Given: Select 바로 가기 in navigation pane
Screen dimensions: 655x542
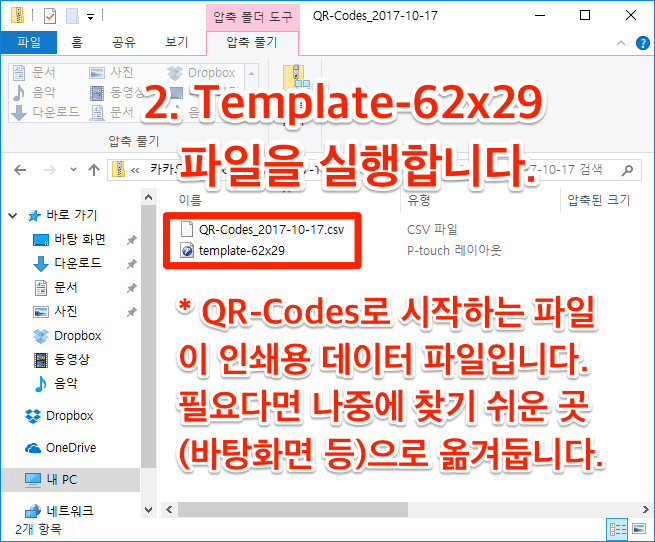Looking at the screenshot, I should (x=71, y=215).
